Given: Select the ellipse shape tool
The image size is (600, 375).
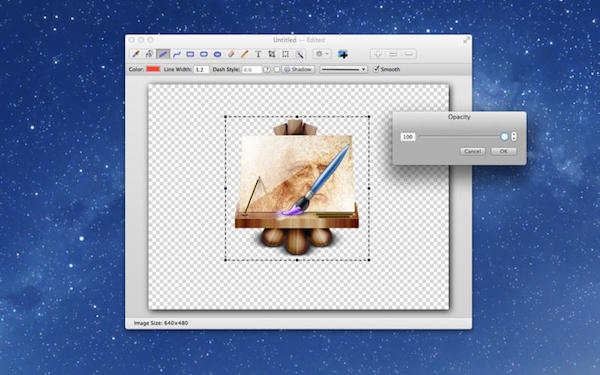Looking at the screenshot, I should point(217,54).
